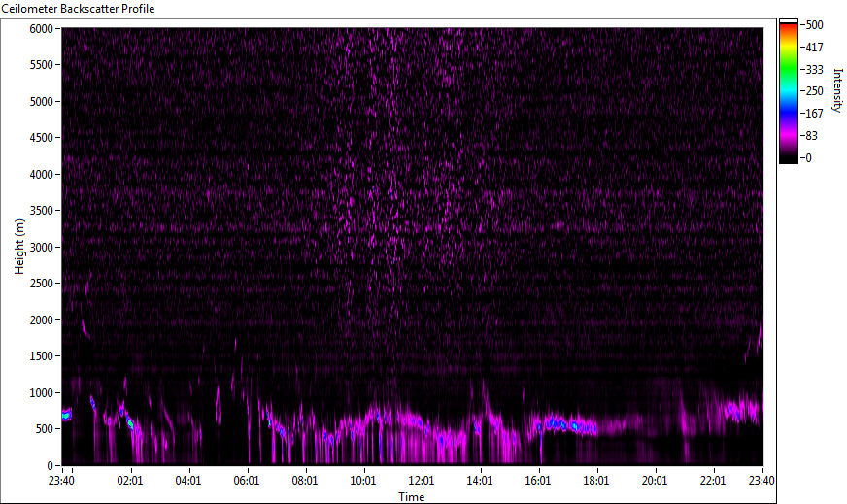Click the 02:01 time axis label

point(130,481)
